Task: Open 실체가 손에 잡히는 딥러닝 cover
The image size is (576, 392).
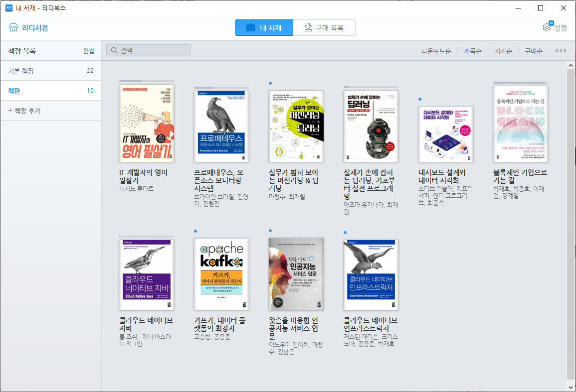Action: point(371,127)
